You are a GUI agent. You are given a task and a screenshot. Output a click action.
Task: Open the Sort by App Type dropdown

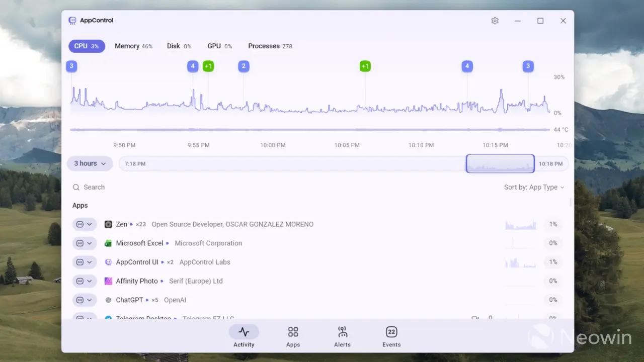click(x=534, y=187)
